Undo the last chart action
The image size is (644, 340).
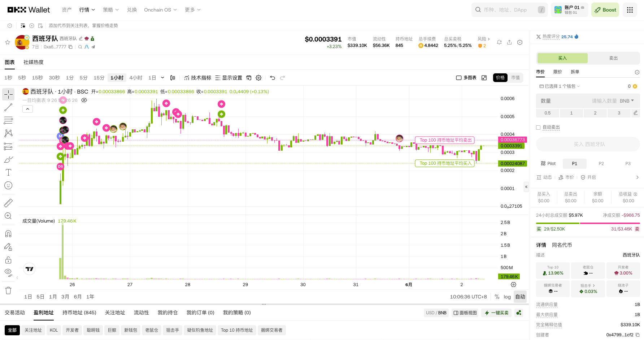(x=273, y=78)
